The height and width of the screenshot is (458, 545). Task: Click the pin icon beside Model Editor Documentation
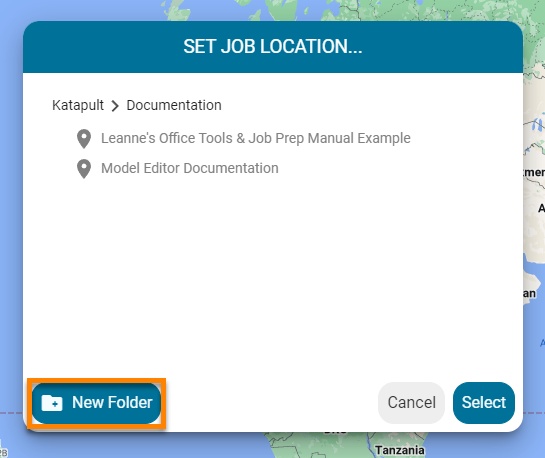[x=84, y=169]
